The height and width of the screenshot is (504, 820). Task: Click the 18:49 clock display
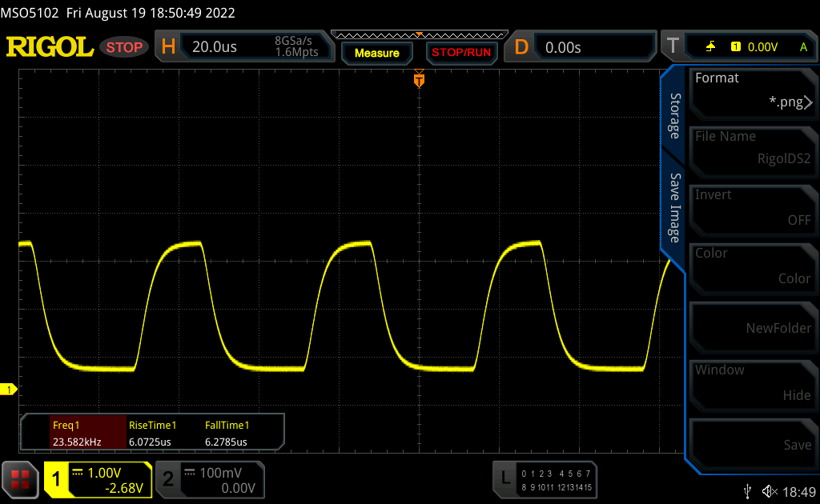(799, 491)
